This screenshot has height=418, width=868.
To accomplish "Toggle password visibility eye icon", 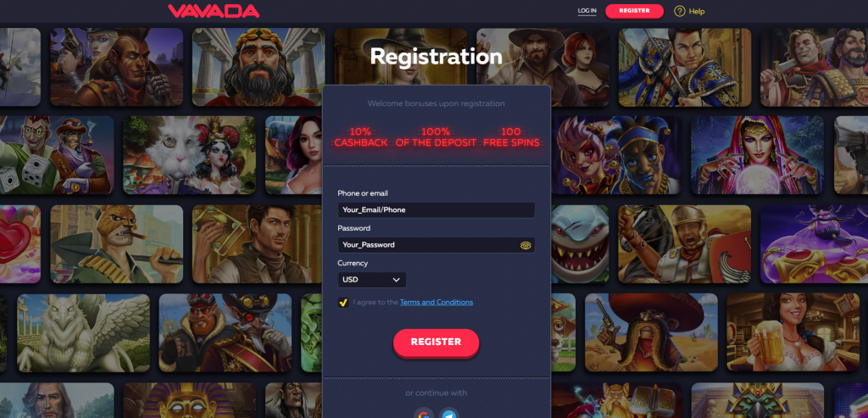I will click(x=526, y=245).
